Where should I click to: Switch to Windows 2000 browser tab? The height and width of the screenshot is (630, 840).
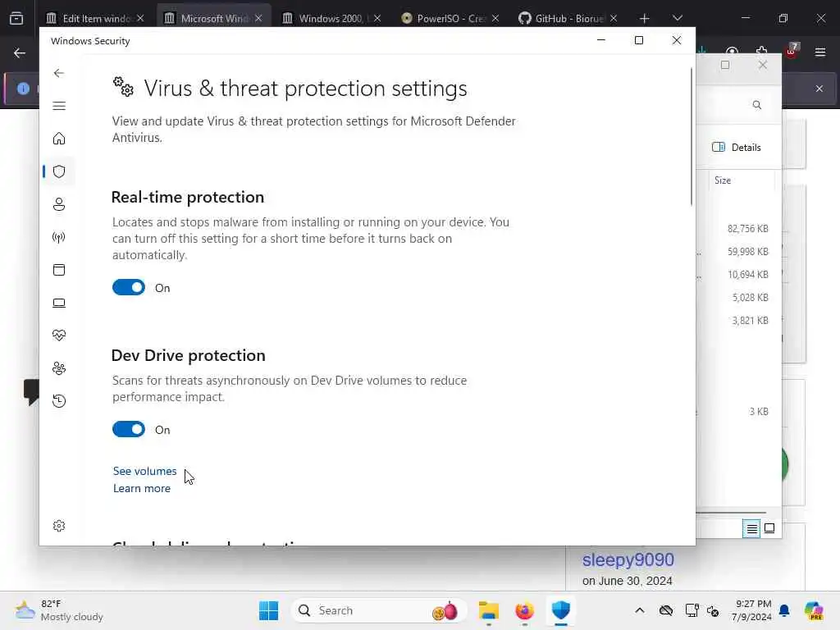(331, 18)
